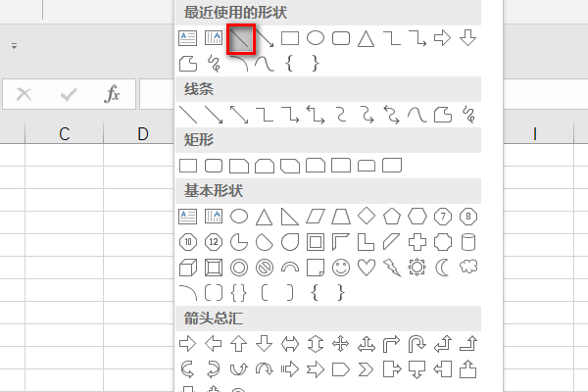Choose the Dodecagon shape labeled 12

214,242
